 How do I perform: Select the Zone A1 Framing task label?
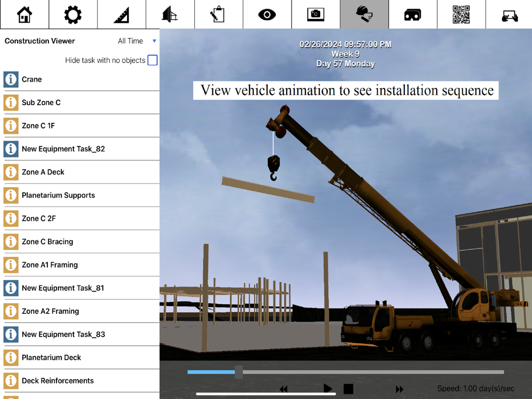pyautogui.click(x=50, y=265)
